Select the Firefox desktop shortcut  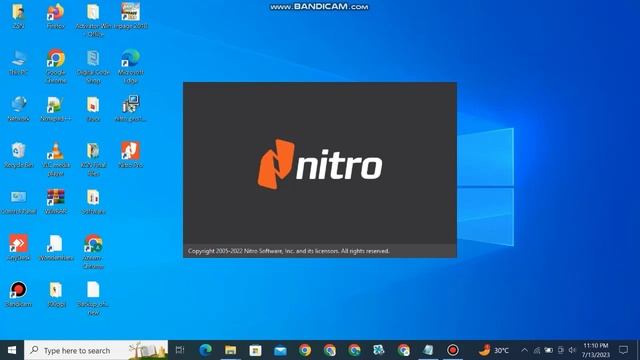tap(56, 16)
